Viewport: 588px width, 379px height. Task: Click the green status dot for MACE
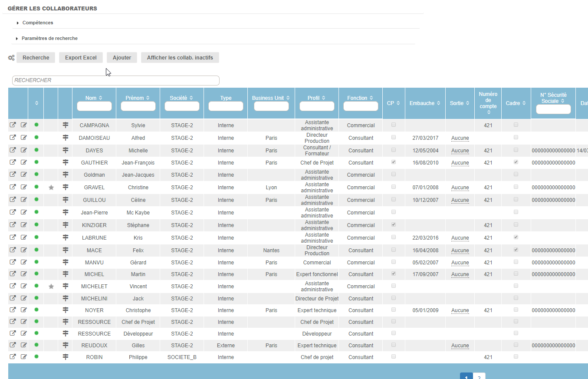(x=36, y=250)
